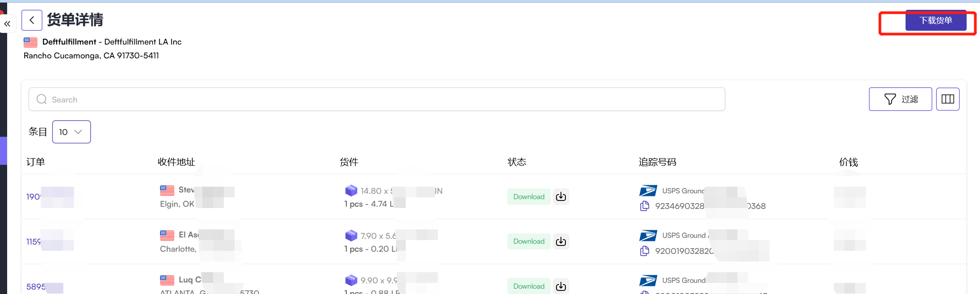Click the US flag beside Deftfulfillment
Screen dimensions: 980x294
[x=30, y=42]
